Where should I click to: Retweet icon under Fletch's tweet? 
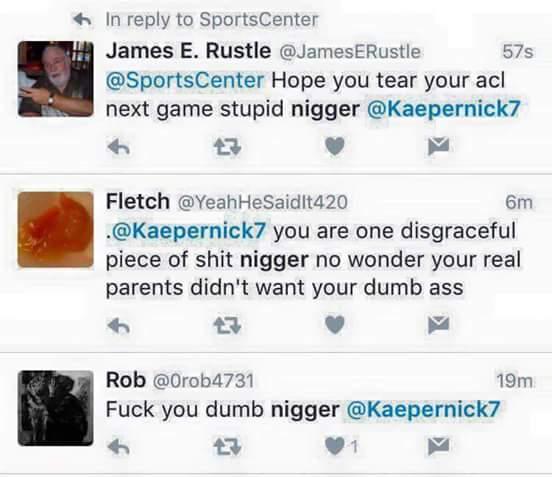click(227, 325)
